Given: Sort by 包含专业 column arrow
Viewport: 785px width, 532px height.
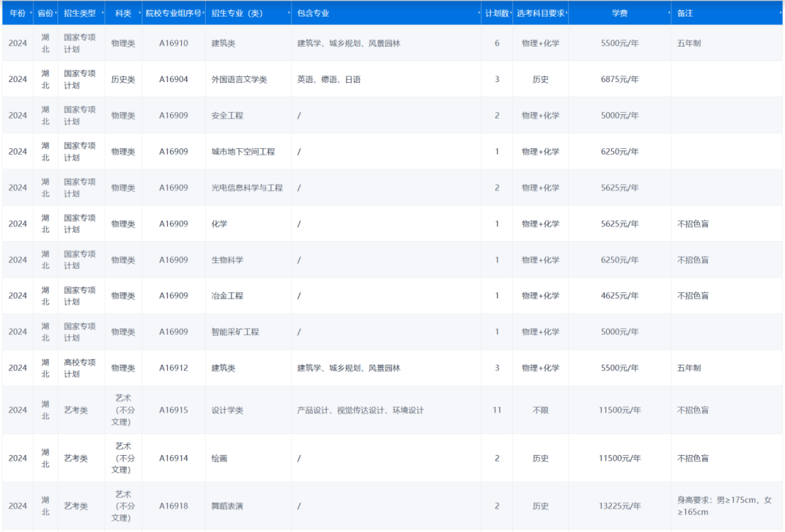Looking at the screenshot, I should point(478,13).
